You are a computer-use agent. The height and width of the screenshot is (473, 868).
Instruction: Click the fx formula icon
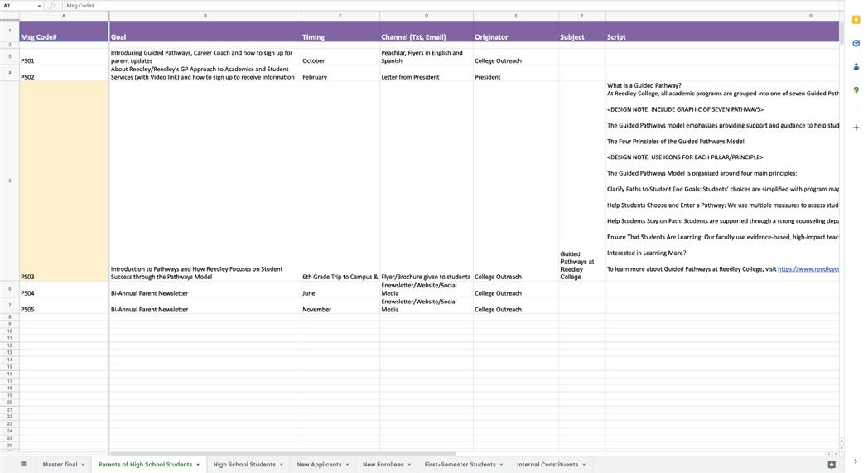tap(52, 6)
